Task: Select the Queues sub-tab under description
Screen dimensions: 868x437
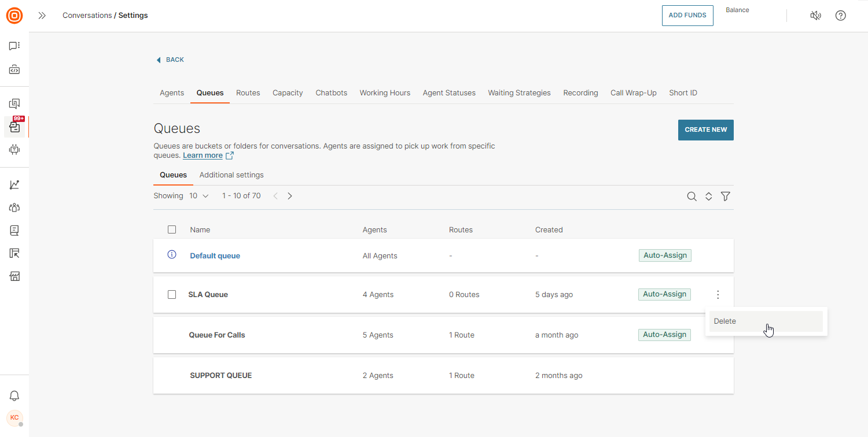Action: tap(173, 175)
